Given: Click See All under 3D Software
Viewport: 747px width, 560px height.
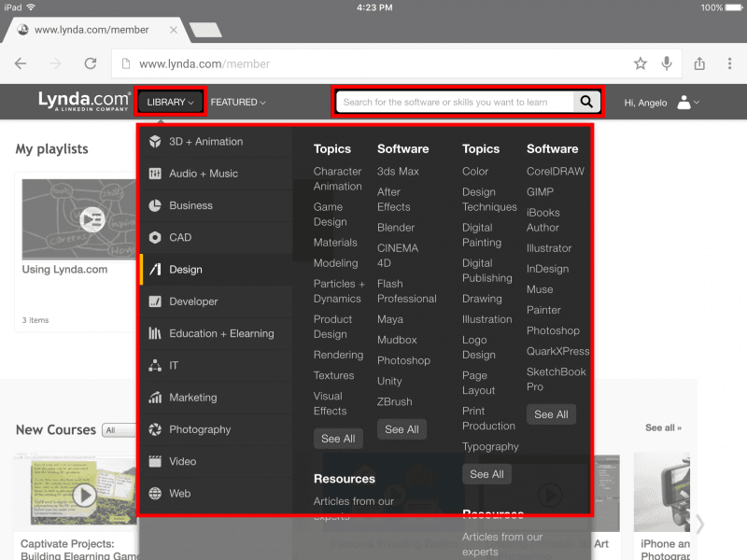Looking at the screenshot, I should tap(402, 429).
